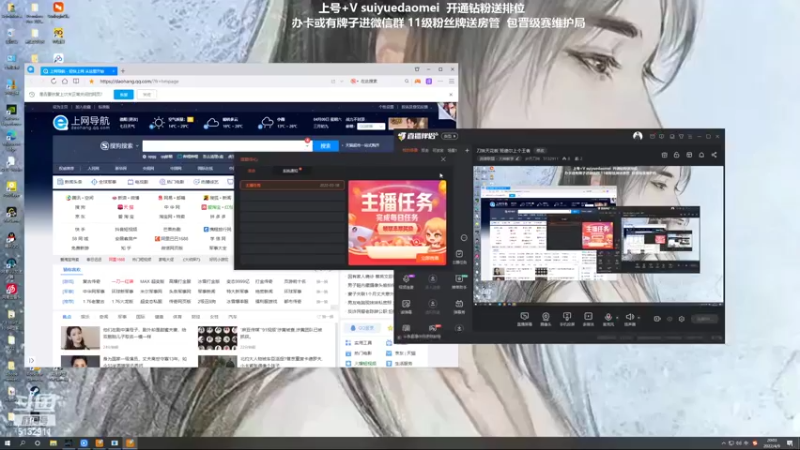
Task: Select the 电视剧 category tab
Action: (x=138, y=182)
